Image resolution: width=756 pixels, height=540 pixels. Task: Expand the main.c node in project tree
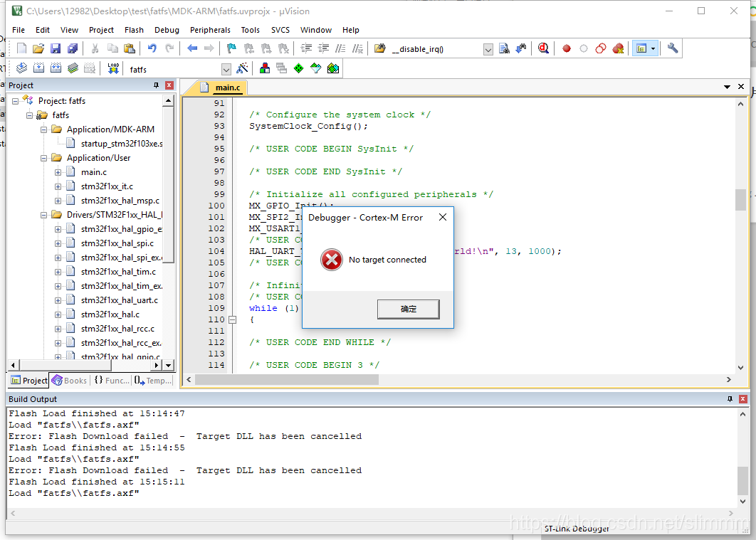58,172
